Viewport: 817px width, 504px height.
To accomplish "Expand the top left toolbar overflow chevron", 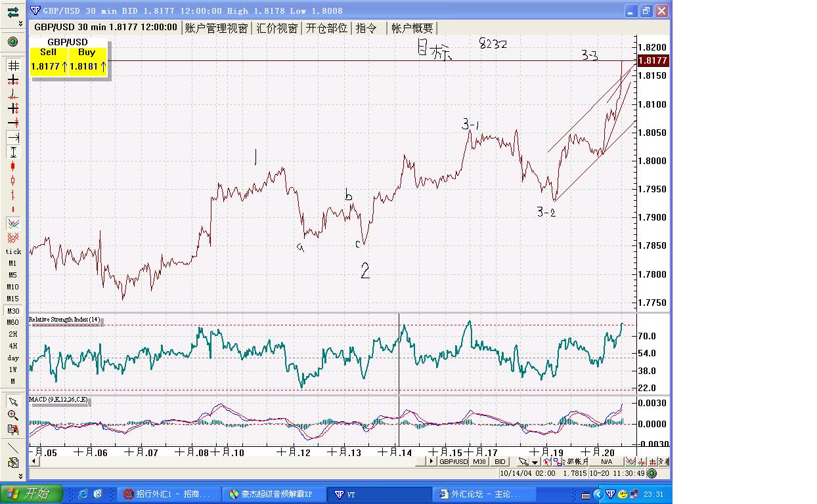I will point(20,24).
